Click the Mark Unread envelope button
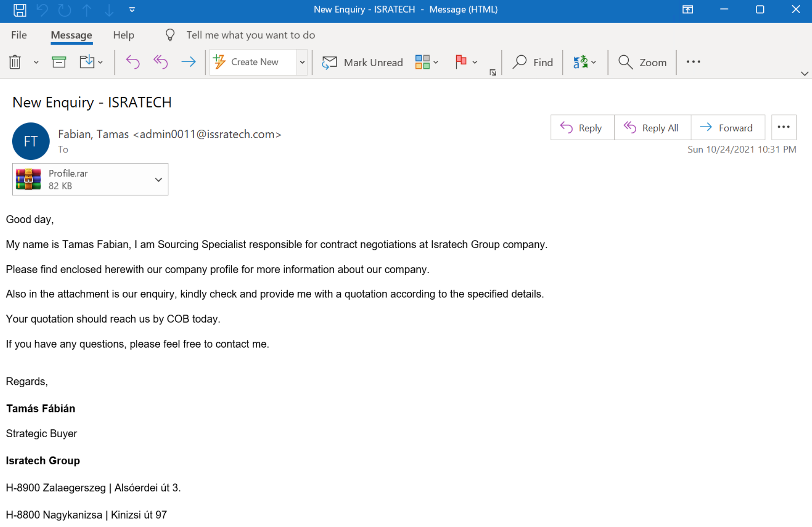812x527 pixels. (x=362, y=62)
